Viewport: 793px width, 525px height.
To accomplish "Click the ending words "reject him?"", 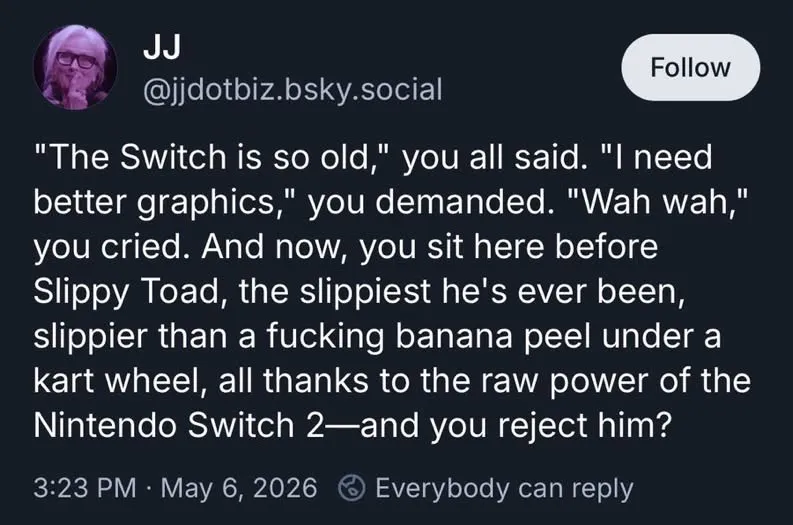I will point(585,426).
